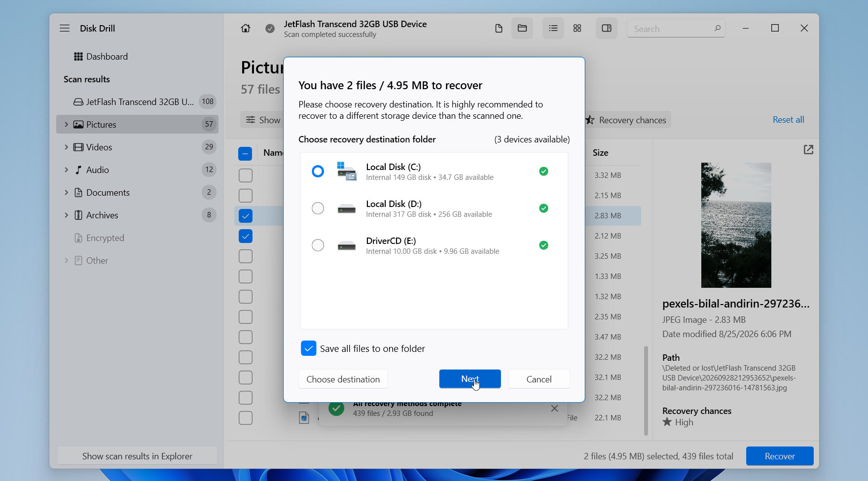Viewport: 868px width, 481px height.
Task: Select JetFlash Transcend 32GB scan result
Action: [138, 102]
